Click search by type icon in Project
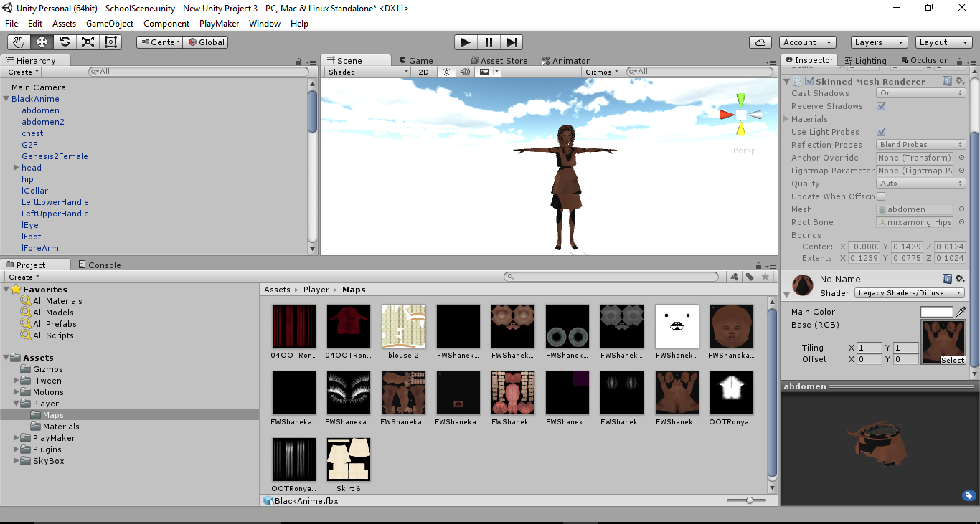 click(735, 277)
